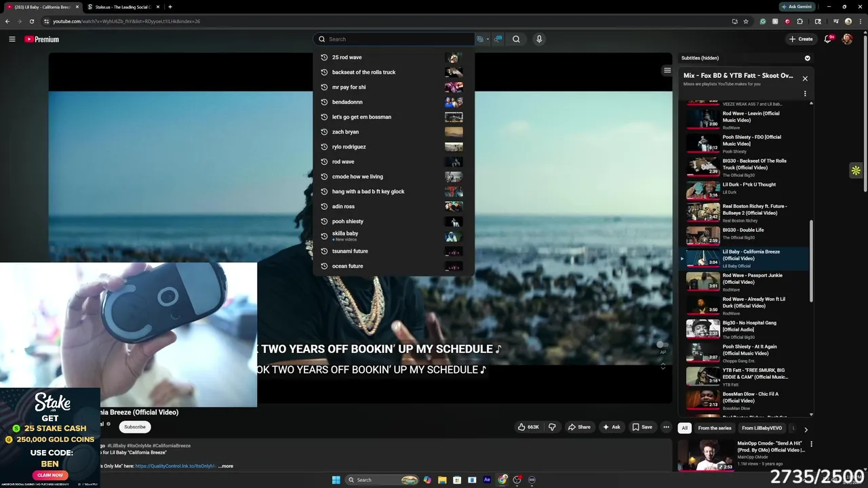Image resolution: width=868 pixels, height=488 pixels.
Task: Open the Mix playlist three-dot options
Action: [x=805, y=94]
